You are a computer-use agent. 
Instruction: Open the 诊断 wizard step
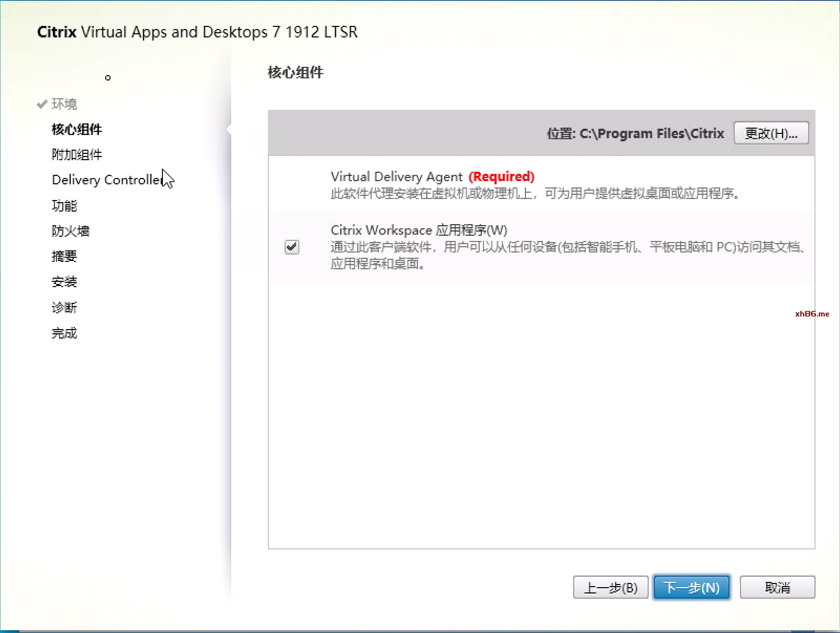click(x=64, y=307)
